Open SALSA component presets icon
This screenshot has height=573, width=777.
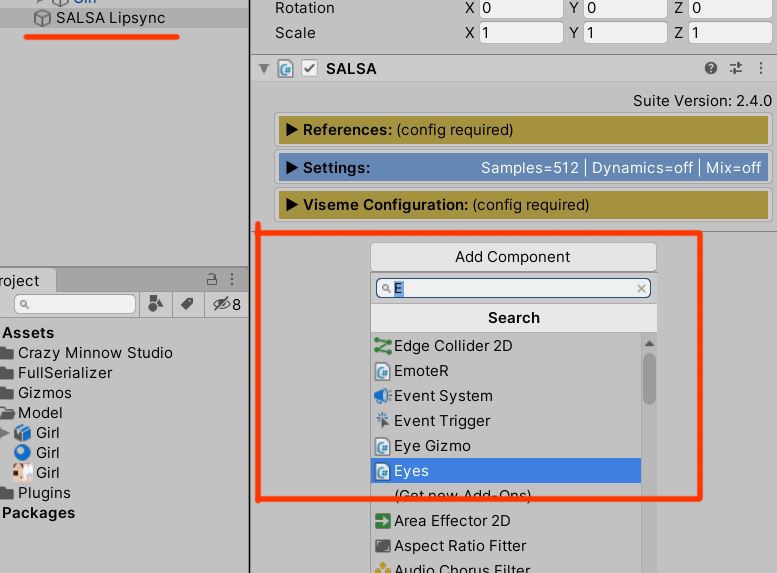click(x=736, y=69)
